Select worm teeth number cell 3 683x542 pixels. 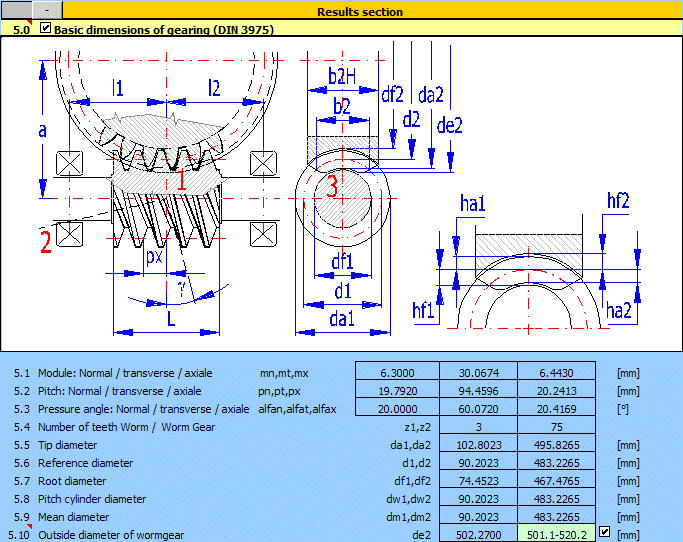pos(478,427)
